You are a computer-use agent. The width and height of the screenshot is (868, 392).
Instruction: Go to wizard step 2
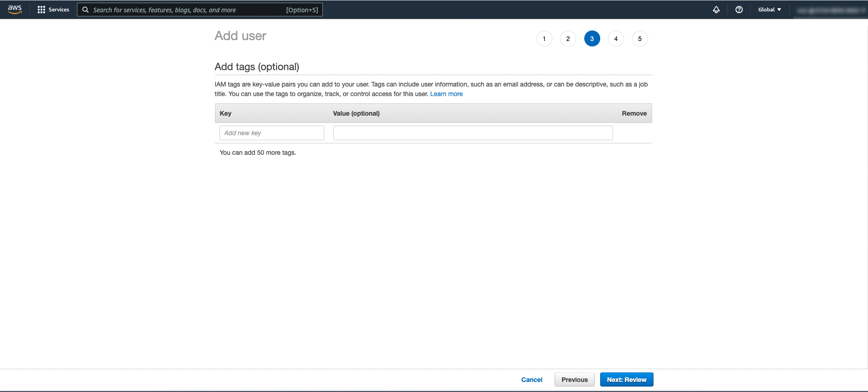point(568,39)
